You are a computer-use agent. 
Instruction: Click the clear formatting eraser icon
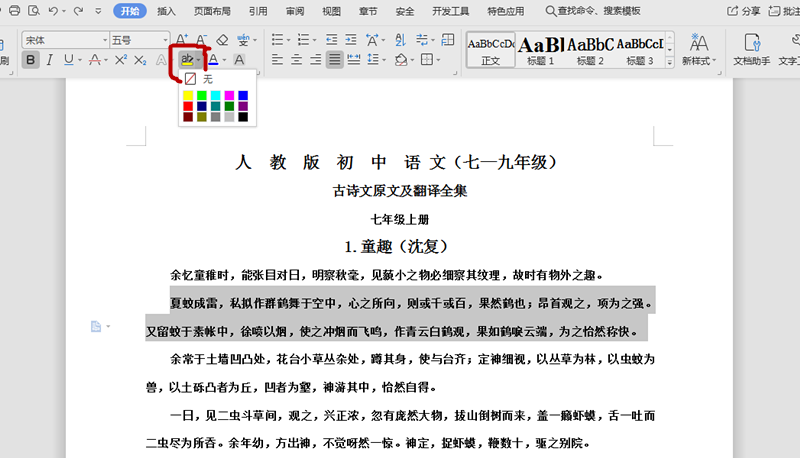[222, 39]
